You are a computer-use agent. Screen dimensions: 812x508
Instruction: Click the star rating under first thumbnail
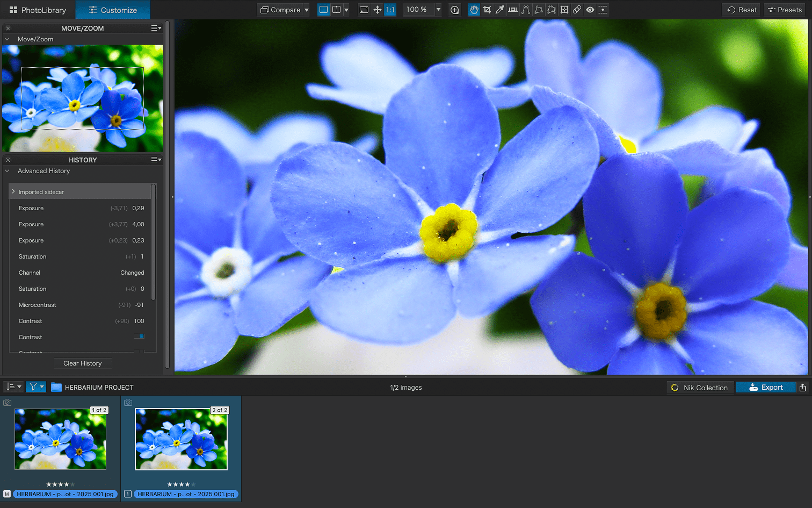point(60,484)
